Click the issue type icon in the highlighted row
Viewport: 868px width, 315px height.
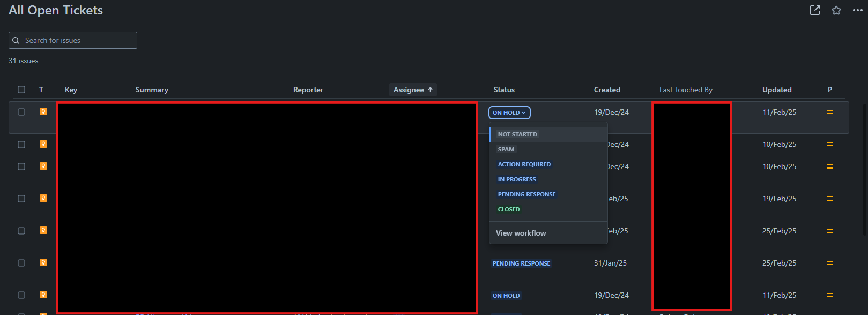click(x=43, y=112)
